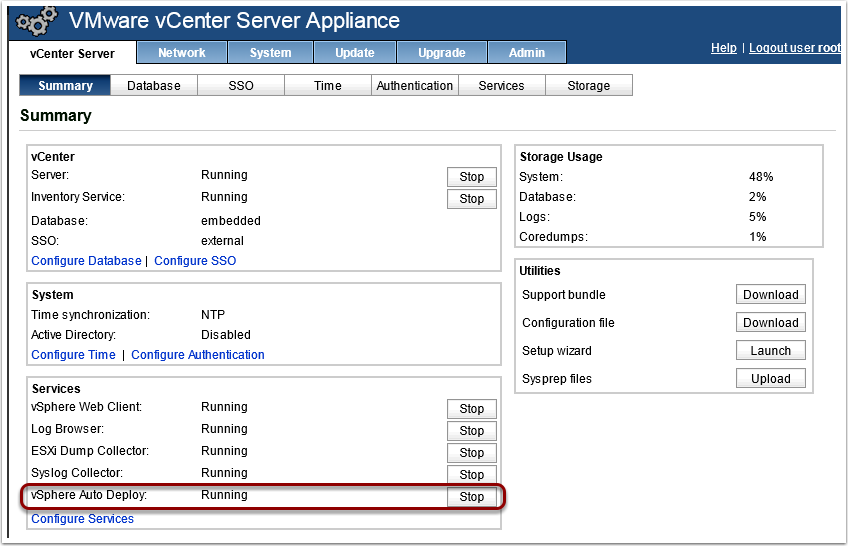Go to the Update tab
Screen dimensions: 848x546
click(355, 53)
